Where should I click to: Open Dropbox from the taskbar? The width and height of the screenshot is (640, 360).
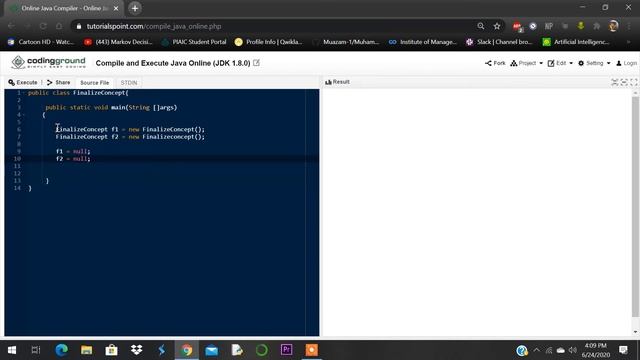click(136, 350)
